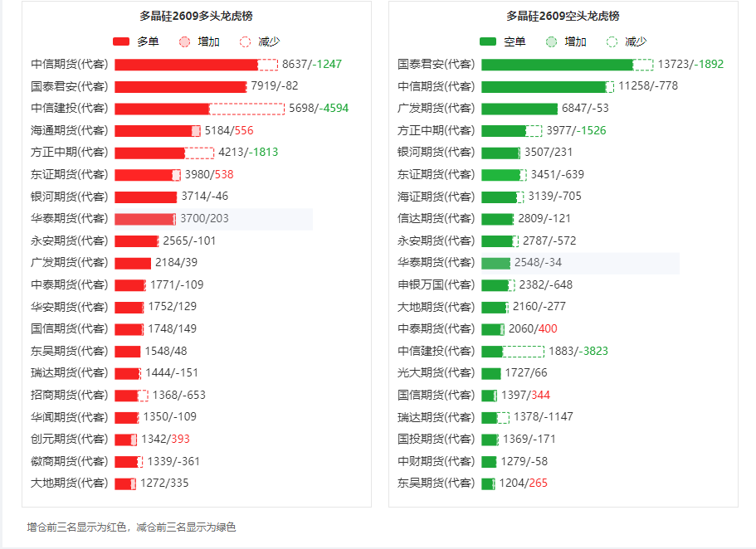Select the 广发期货 short bar showing 6847

pos(519,109)
